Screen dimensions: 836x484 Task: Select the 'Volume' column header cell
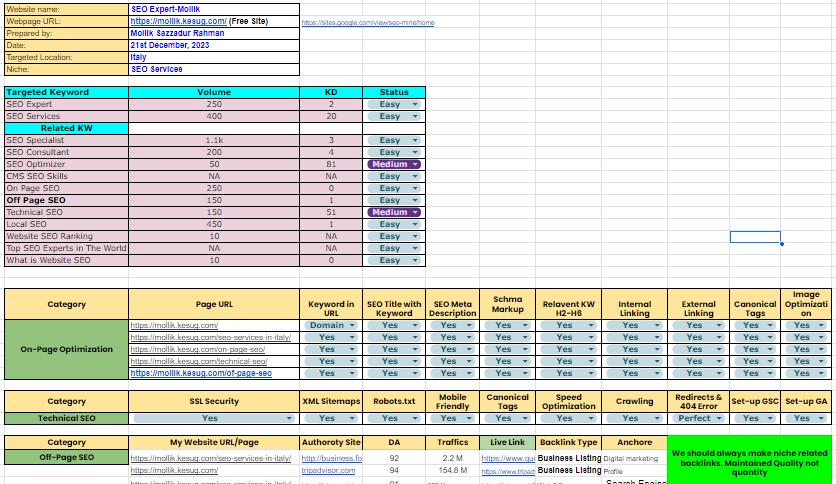(x=214, y=92)
